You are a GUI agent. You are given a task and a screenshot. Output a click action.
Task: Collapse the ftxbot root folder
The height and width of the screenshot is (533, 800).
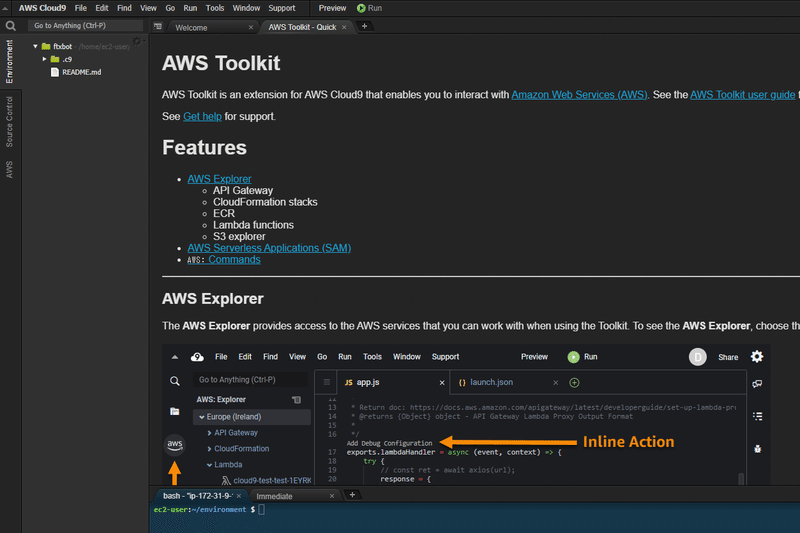point(35,46)
